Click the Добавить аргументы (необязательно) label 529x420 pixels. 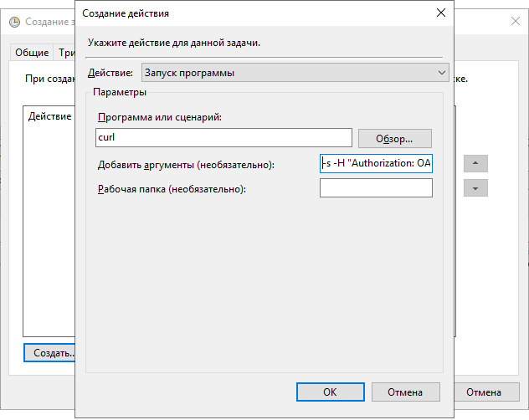186,165
